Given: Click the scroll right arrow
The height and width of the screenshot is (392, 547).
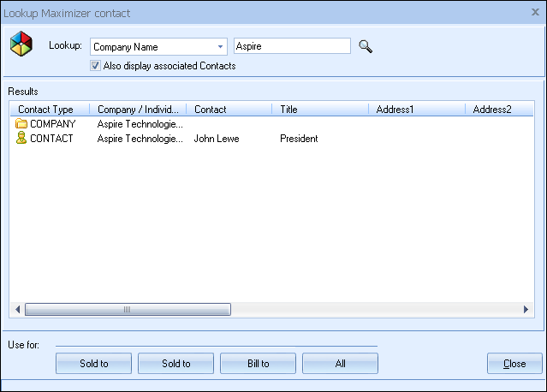Looking at the screenshot, I should 526,310.
